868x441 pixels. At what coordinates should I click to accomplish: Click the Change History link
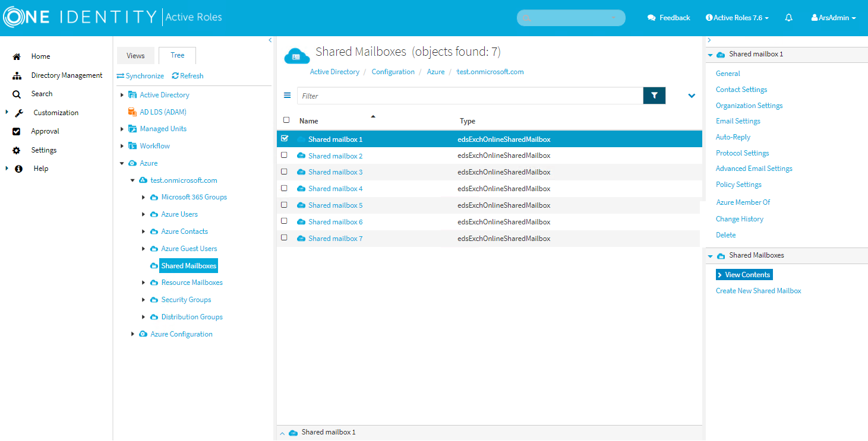pos(740,219)
